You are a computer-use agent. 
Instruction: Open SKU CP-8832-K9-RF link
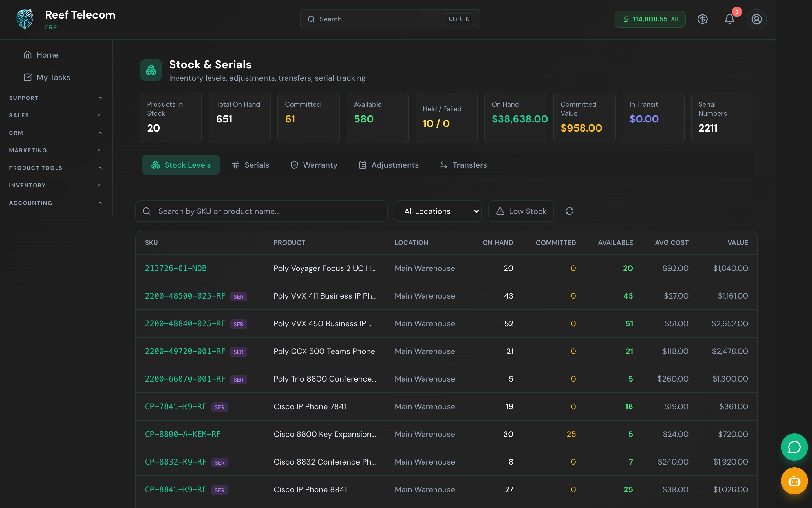(175, 462)
